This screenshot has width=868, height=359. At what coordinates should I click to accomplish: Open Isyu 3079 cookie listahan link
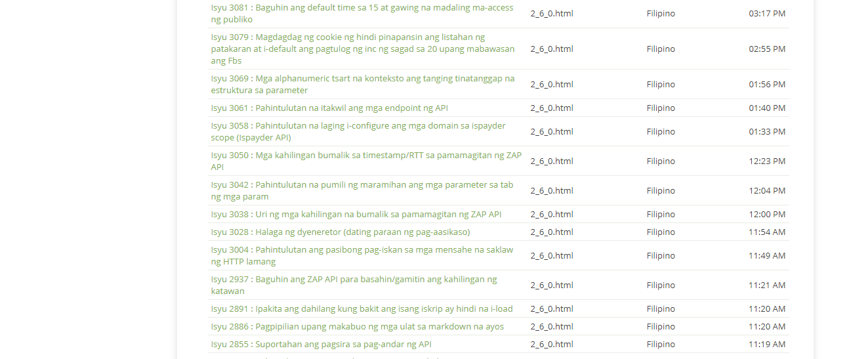coord(363,49)
